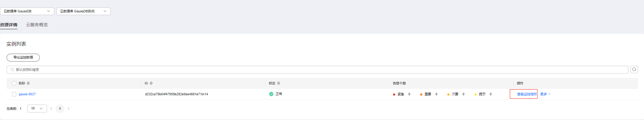Screen dimensions: 644x120
Task: Go to the previous page arrow
Action: pos(51,109)
